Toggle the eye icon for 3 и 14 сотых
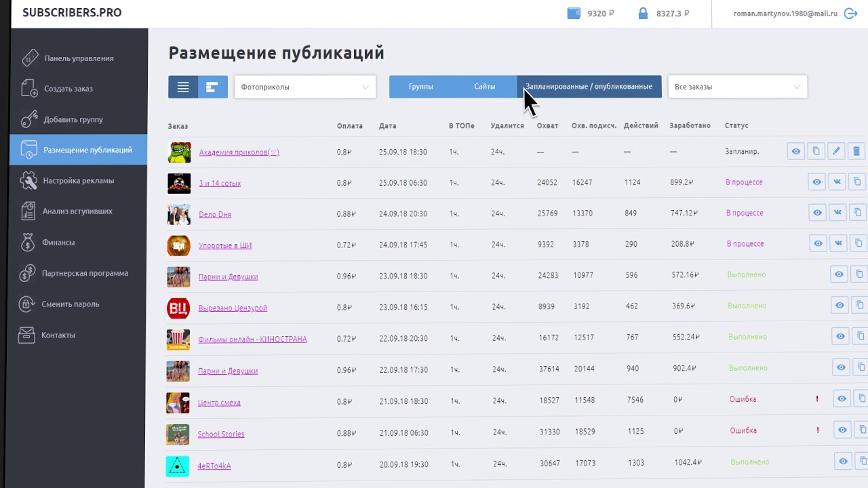The image size is (868, 488). tap(817, 182)
